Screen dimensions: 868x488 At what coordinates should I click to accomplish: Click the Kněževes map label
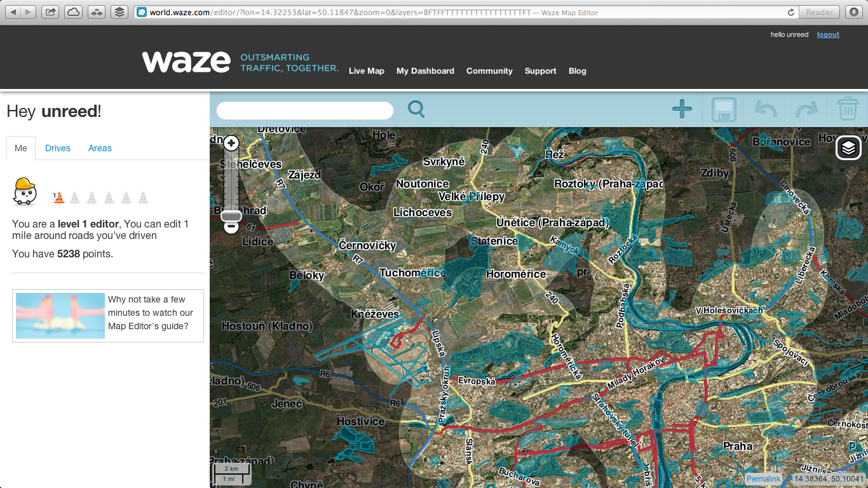(375, 314)
